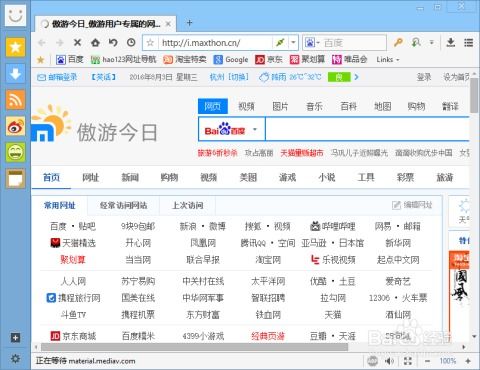Zoom in with the plus status button
480x370 pixels.
pyautogui.click(x=468, y=361)
